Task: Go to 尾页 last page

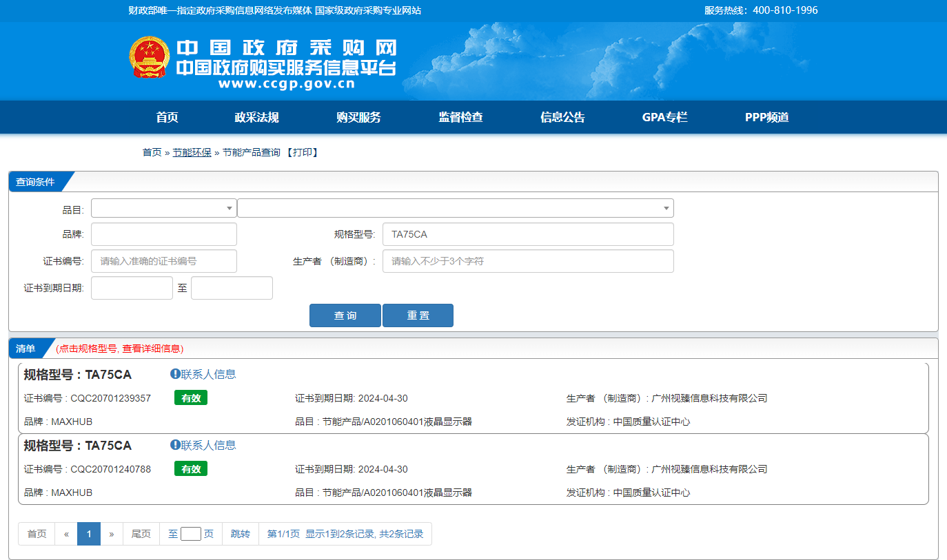Action: click(141, 534)
